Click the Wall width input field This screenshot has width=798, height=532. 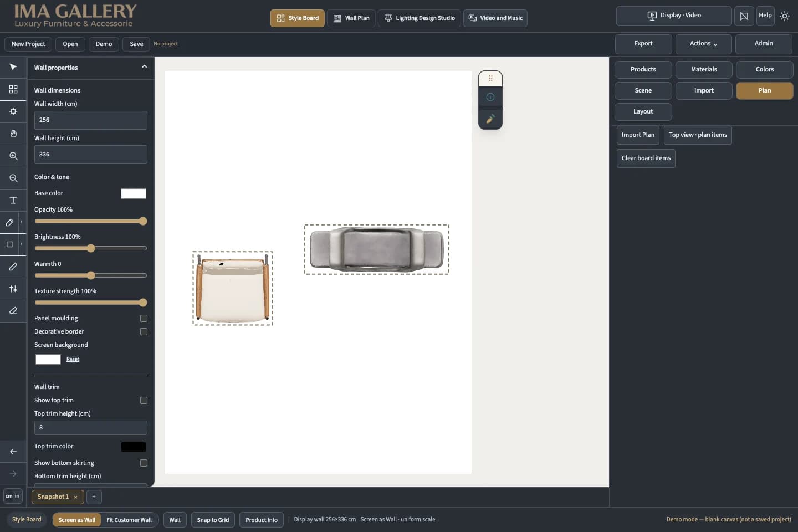(91, 120)
